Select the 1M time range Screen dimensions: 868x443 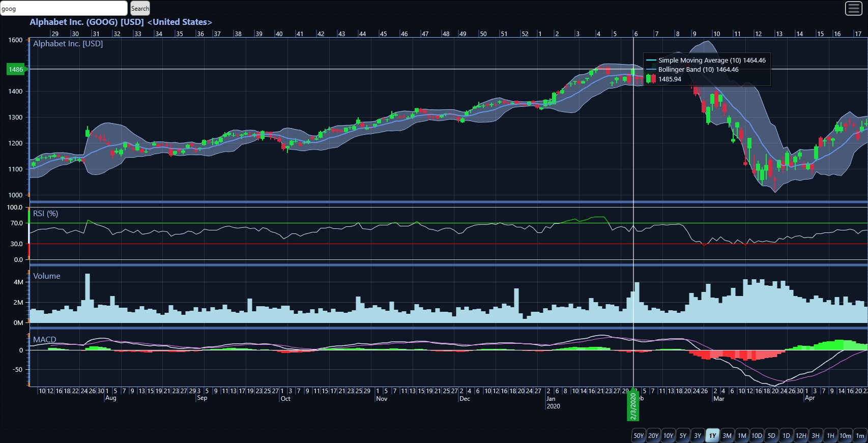click(742, 435)
